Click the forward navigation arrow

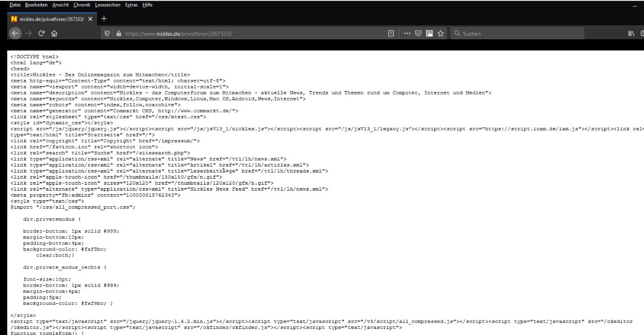click(28, 33)
